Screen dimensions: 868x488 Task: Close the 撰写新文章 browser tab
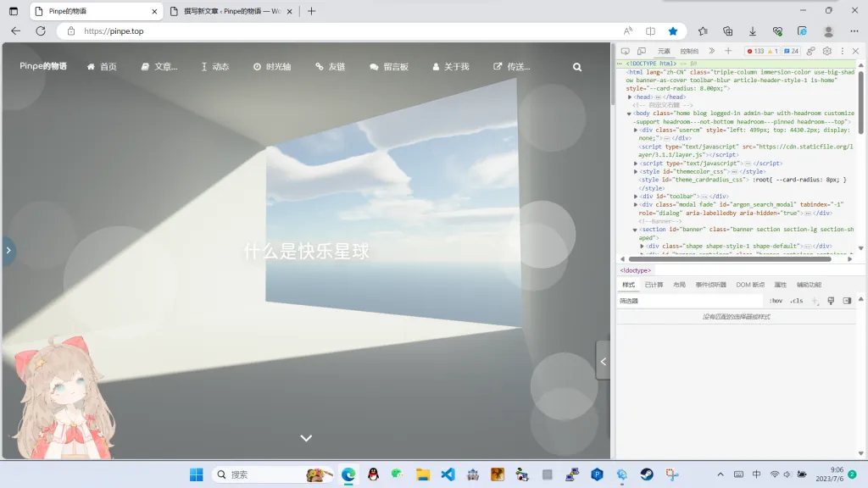click(x=290, y=11)
